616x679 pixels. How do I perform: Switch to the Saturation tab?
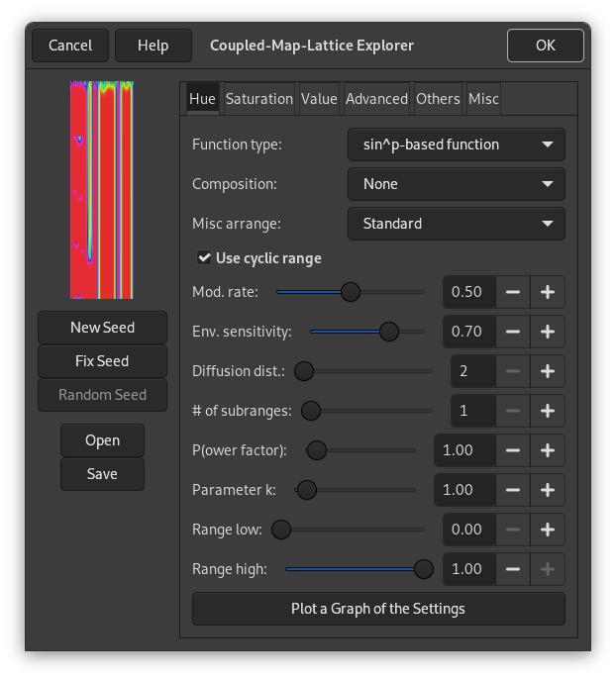(258, 99)
